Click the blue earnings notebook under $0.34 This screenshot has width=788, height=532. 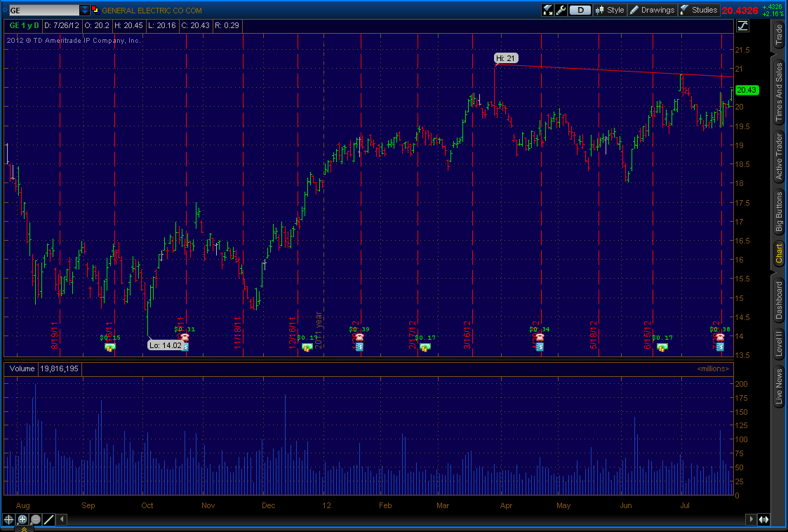point(540,347)
